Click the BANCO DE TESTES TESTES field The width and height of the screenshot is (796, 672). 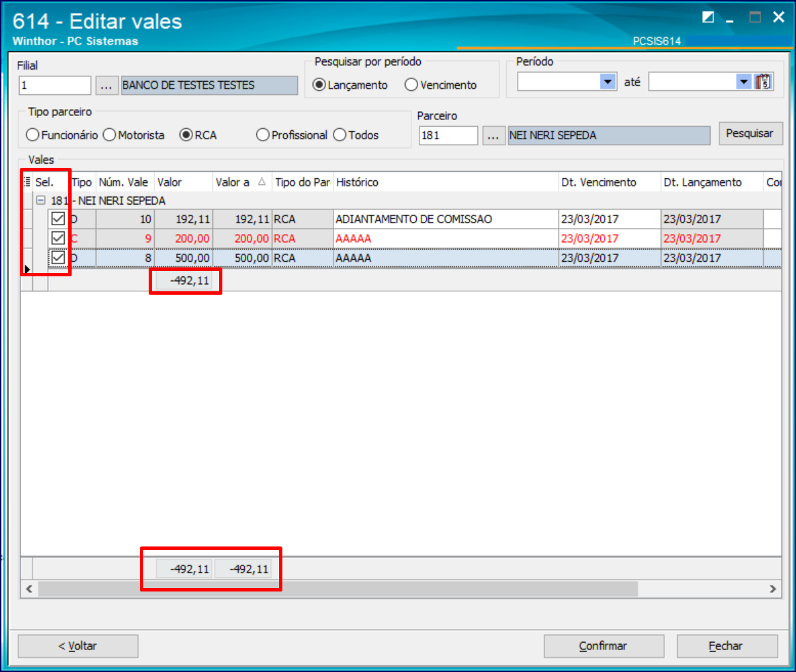click(209, 85)
